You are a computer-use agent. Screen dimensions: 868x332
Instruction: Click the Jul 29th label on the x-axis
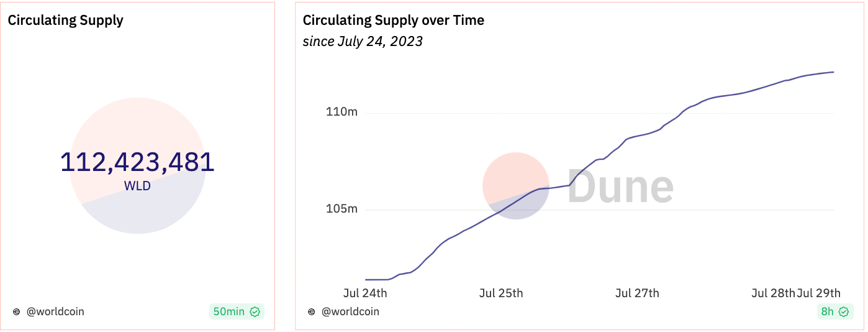819,293
